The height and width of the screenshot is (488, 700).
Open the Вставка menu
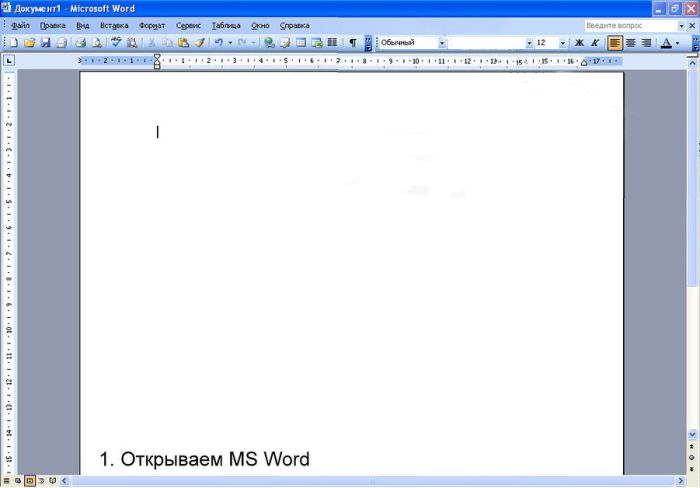pos(114,25)
